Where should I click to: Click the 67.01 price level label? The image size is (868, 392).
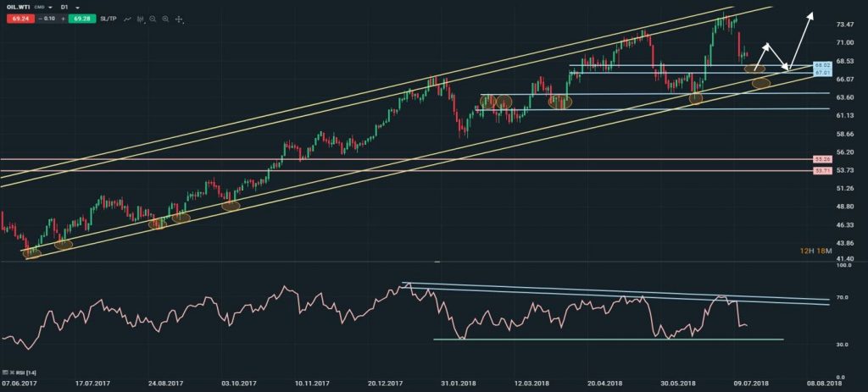pyautogui.click(x=820, y=74)
